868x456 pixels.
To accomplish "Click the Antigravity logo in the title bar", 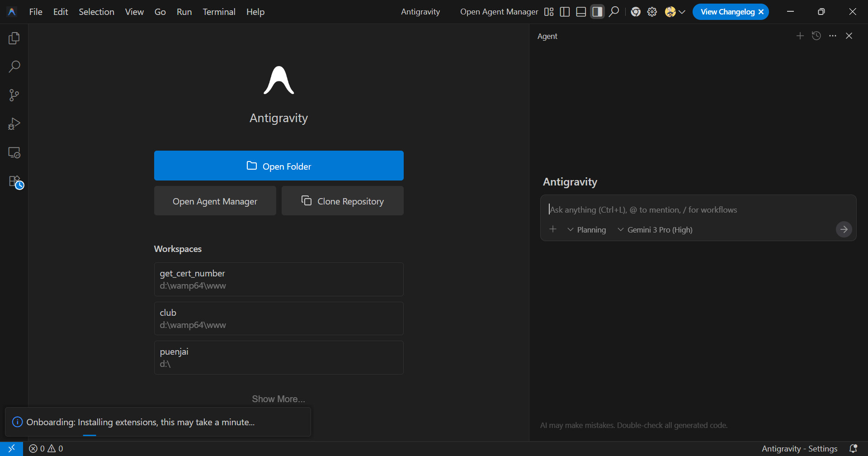I will (x=12, y=12).
